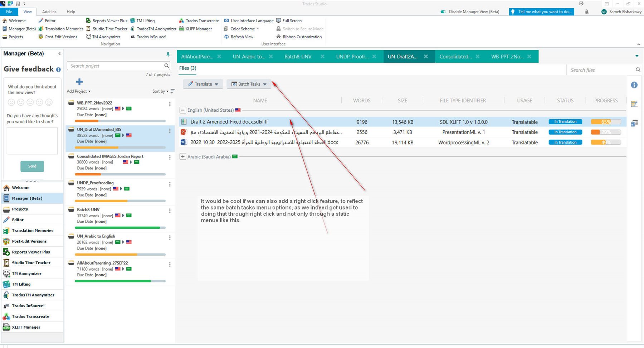This screenshot has width=644, height=348.
Task: Open User Interface Language setting
Action: pos(249,21)
